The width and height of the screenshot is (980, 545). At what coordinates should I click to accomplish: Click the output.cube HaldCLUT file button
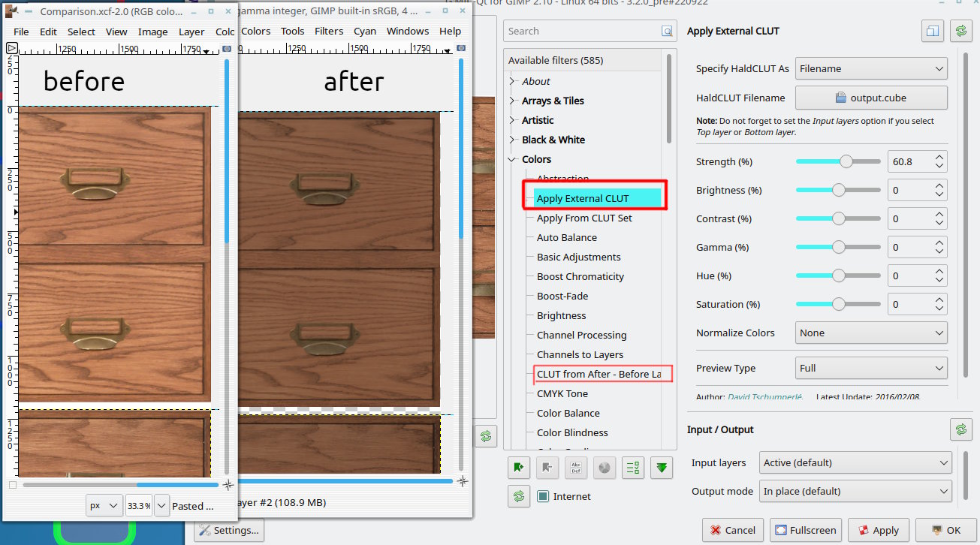tap(871, 98)
